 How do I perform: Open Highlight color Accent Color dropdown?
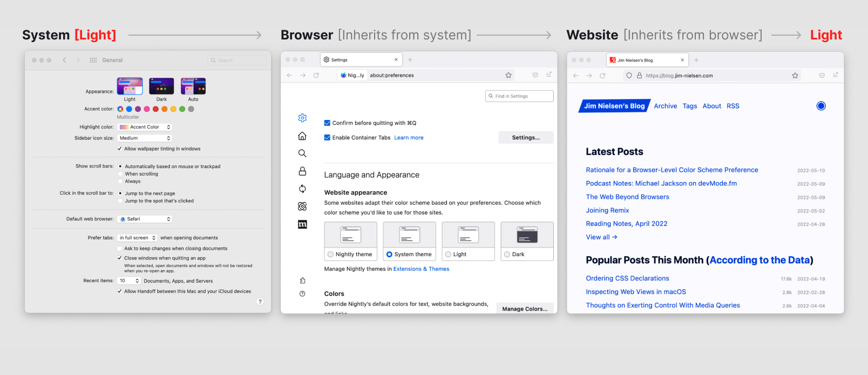point(145,127)
